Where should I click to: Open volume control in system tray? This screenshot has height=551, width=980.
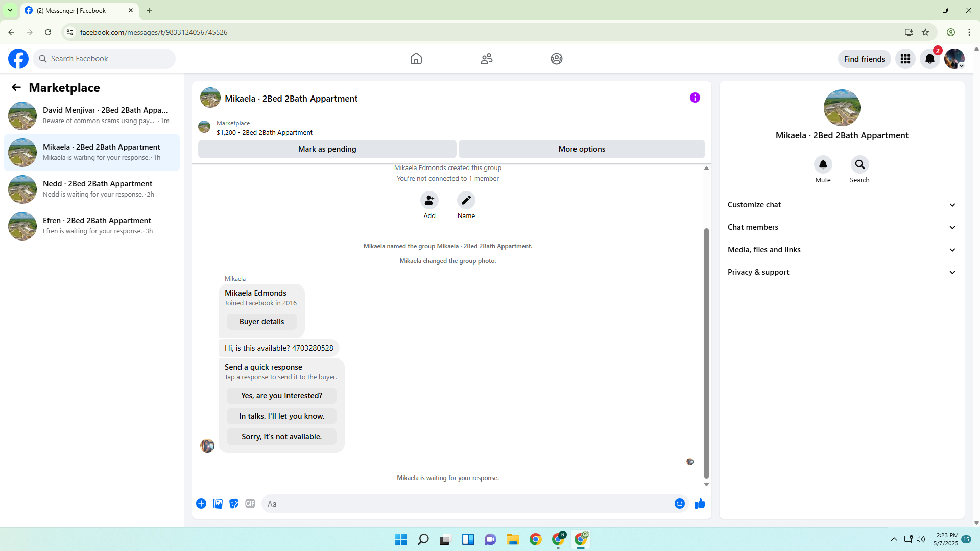point(921,539)
